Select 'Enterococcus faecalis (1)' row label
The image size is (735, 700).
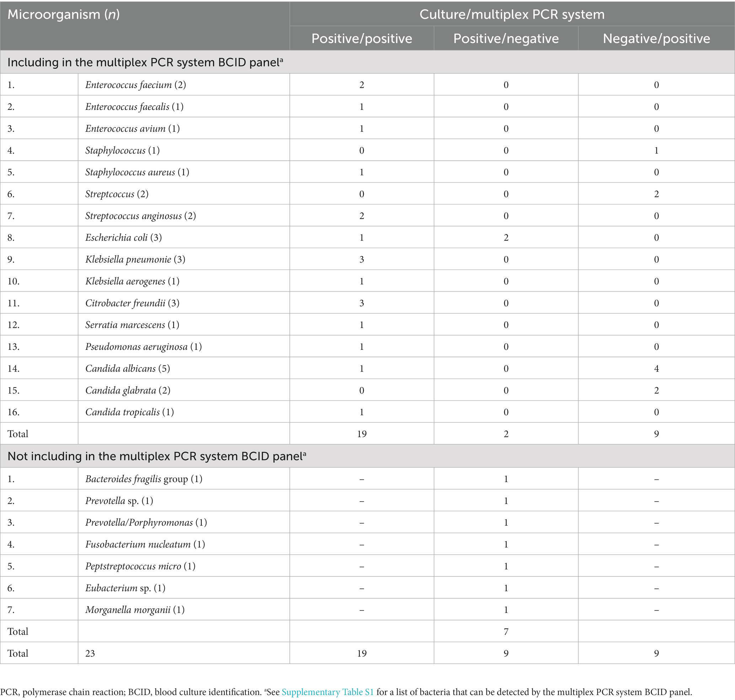pyautogui.click(x=134, y=107)
